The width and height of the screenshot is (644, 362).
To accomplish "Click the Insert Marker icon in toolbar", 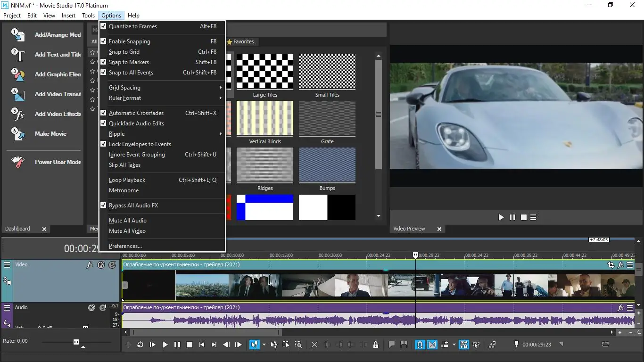I will [x=392, y=345].
